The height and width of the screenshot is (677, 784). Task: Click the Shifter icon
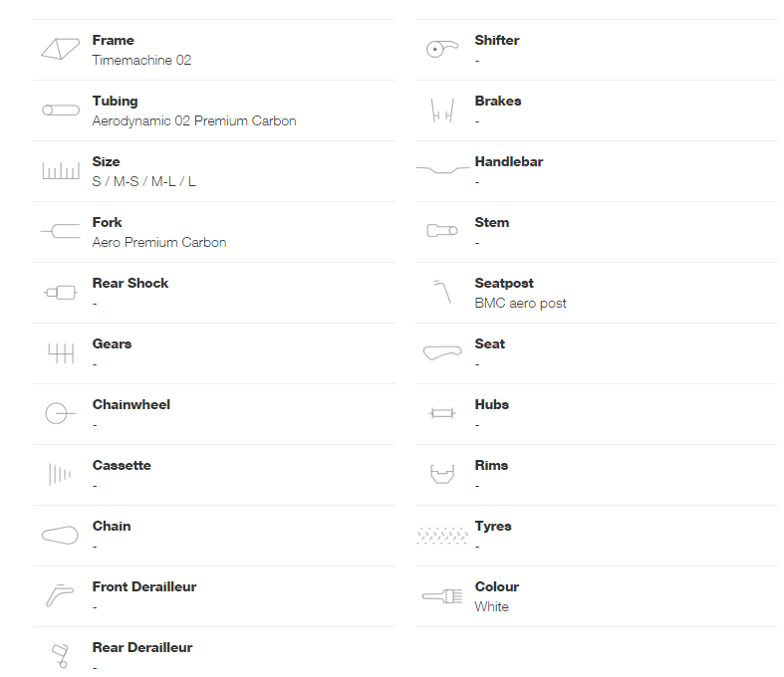pyautogui.click(x=442, y=49)
